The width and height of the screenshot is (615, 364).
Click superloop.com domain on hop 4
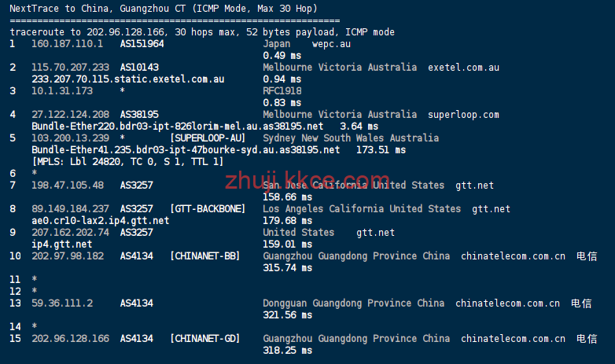pyautogui.click(x=463, y=115)
